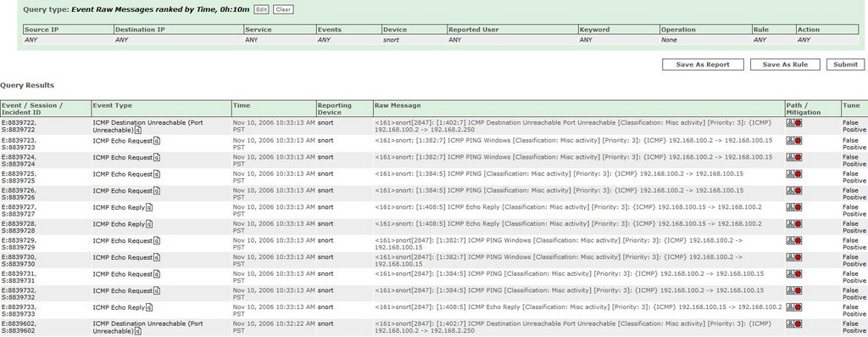Image resolution: width=868 pixels, height=337 pixels.
Task: Mark row E:8839731 as False Positive
Action: click(x=854, y=277)
